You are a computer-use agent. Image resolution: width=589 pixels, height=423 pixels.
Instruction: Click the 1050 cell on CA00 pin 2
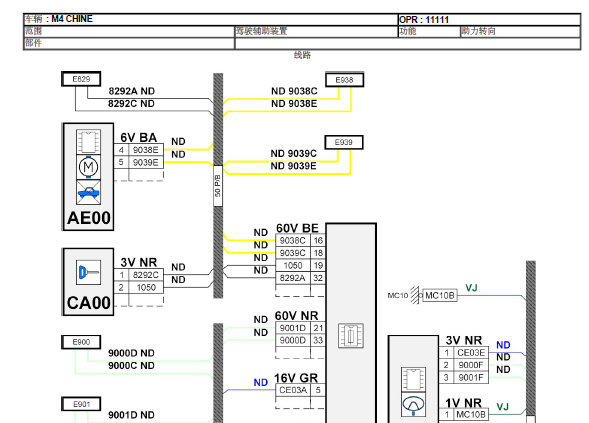[x=146, y=287]
